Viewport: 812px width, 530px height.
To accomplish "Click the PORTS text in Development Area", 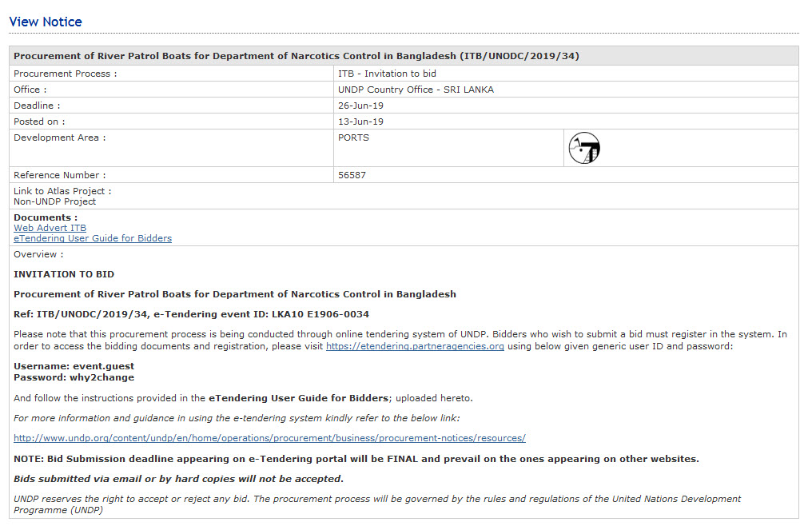I will pyautogui.click(x=353, y=137).
